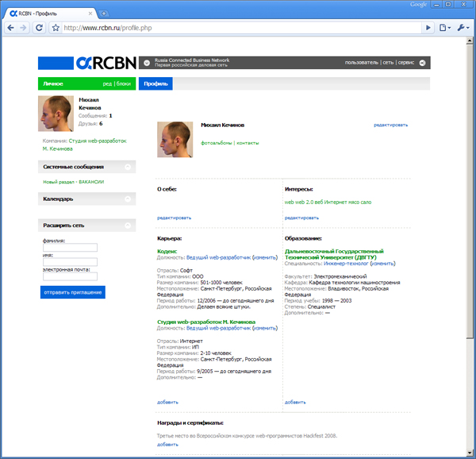Click the vertical scrollbar thumb

coord(470,191)
